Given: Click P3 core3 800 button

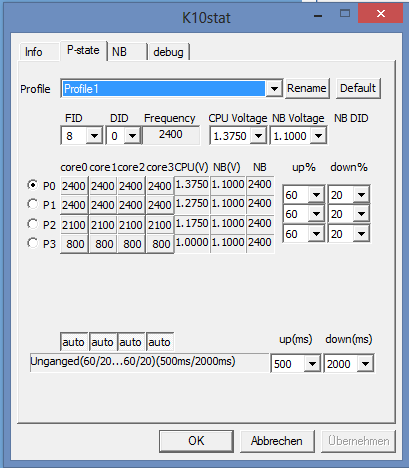Looking at the screenshot, I should pyautogui.click(x=160, y=244).
